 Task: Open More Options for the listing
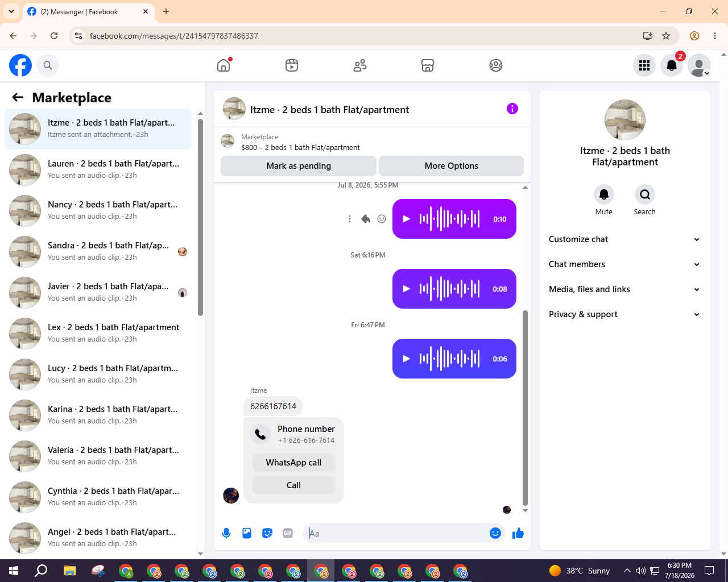(x=451, y=166)
